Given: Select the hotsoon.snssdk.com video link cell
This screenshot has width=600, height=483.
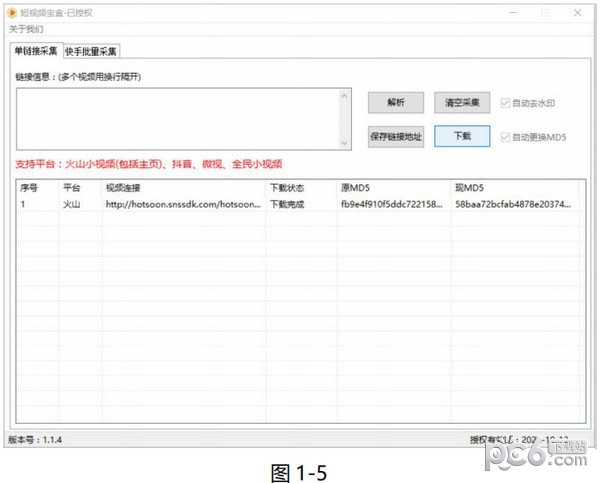Looking at the screenshot, I should click(x=183, y=204).
